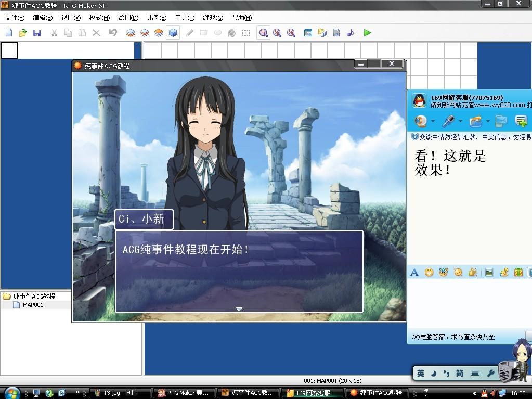
Task: Choose the dashed-rectangle Select tool
Action: click(246, 33)
